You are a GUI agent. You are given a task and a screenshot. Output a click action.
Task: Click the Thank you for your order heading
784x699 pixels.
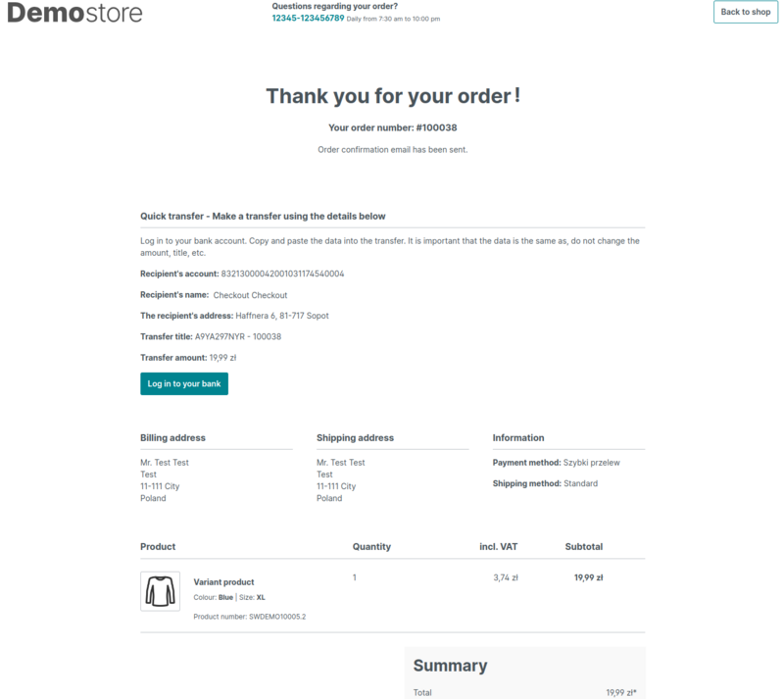pos(393,96)
